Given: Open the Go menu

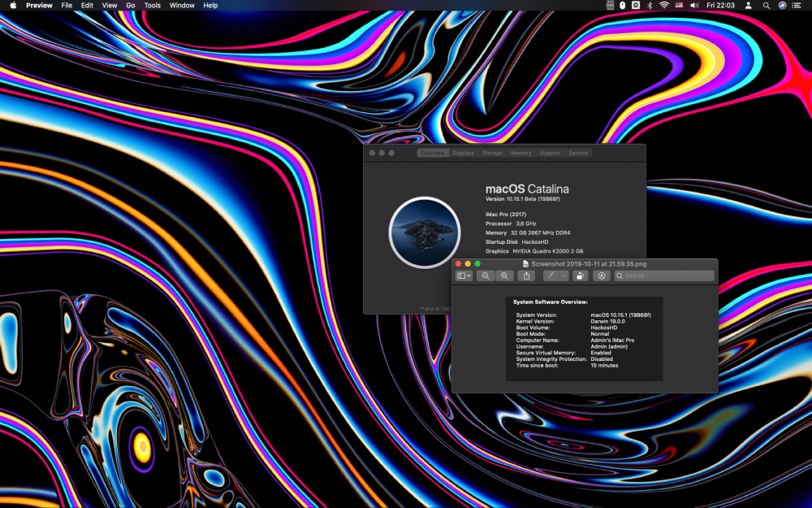Looking at the screenshot, I should (131, 5).
